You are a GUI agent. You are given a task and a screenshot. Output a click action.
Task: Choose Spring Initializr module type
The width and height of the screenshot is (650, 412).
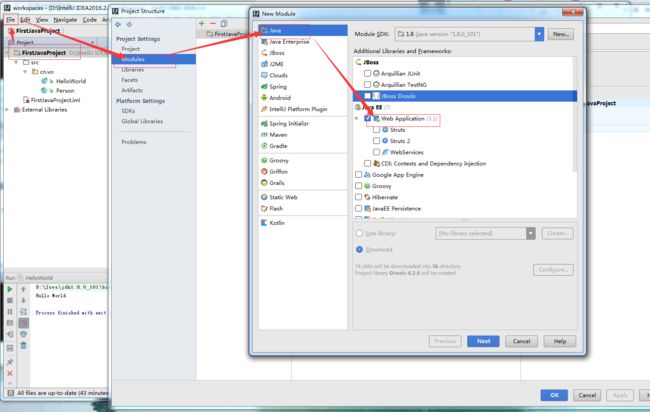tap(303, 123)
